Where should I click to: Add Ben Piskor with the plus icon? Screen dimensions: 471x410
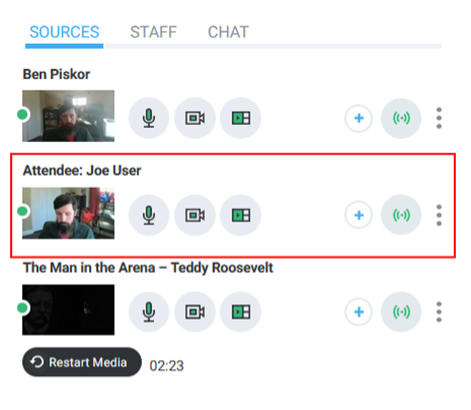(359, 118)
